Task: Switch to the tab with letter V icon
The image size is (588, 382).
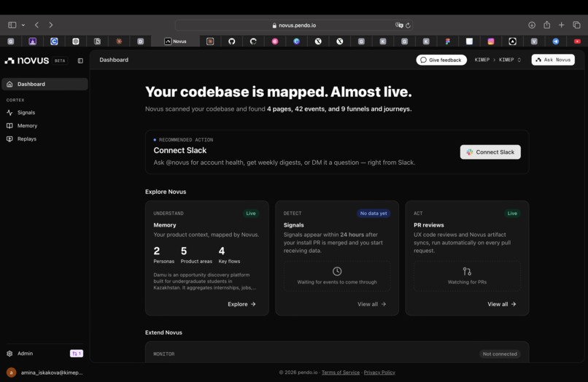Action: (x=534, y=42)
